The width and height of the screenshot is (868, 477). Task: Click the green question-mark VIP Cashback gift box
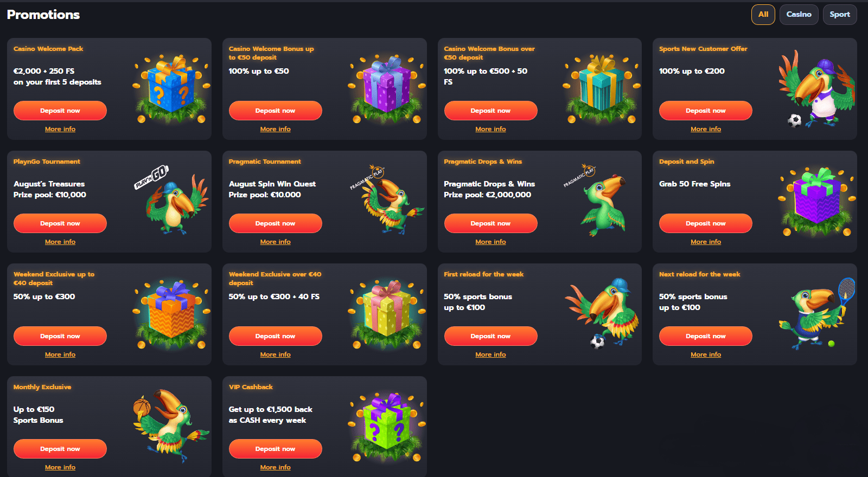click(386, 427)
